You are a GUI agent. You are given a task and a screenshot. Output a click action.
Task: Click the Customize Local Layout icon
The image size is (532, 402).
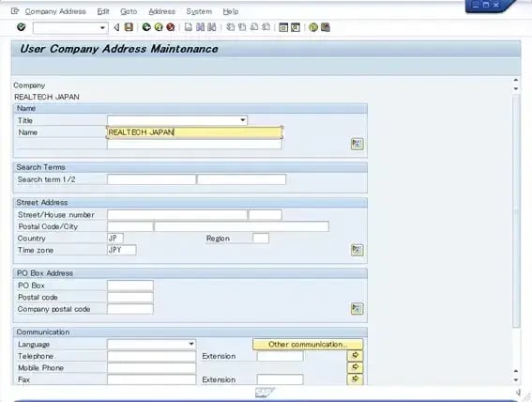point(326,27)
